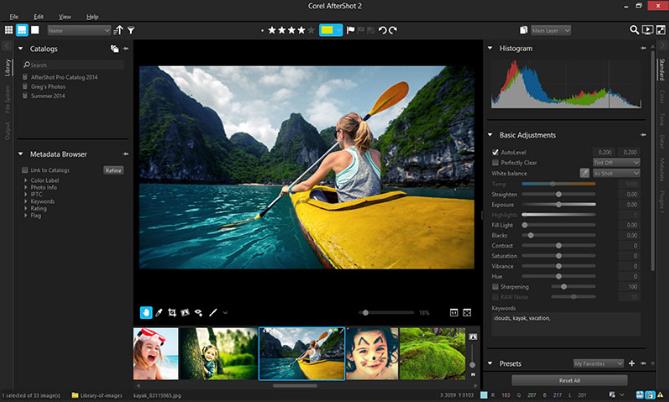Click the Reset All button
Viewport: 669px width, 402px height.
click(570, 380)
